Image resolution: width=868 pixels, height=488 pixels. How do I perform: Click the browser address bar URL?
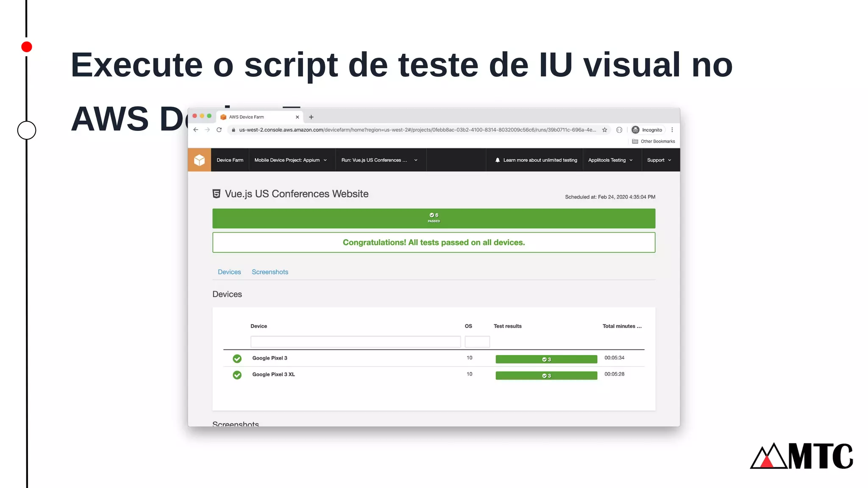coord(417,130)
